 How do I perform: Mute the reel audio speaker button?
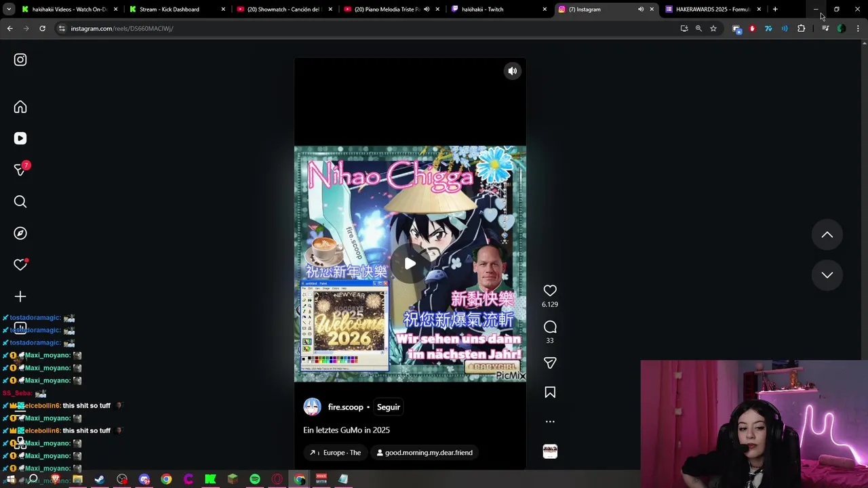coord(513,71)
